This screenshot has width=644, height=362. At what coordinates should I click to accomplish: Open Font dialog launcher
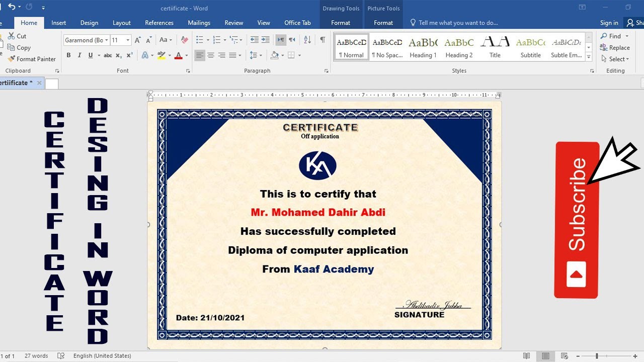[188, 71]
